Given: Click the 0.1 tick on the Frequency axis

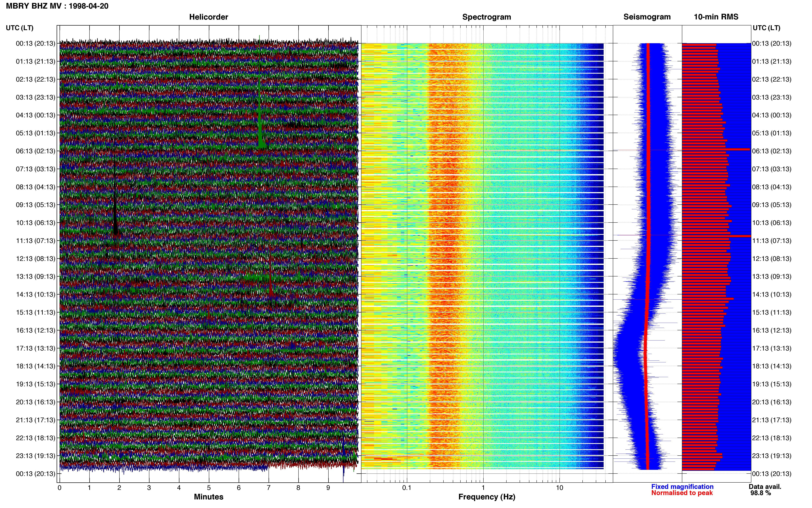Looking at the screenshot, I should [407, 487].
